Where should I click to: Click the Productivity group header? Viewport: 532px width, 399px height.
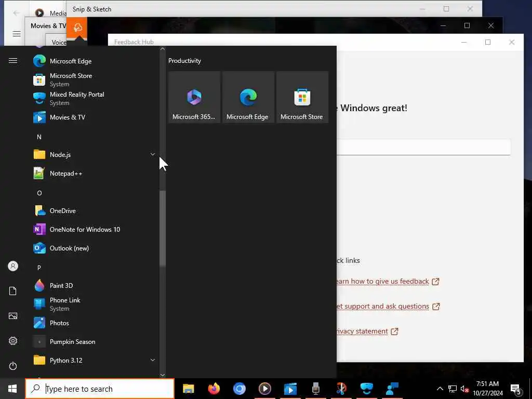pyautogui.click(x=184, y=61)
